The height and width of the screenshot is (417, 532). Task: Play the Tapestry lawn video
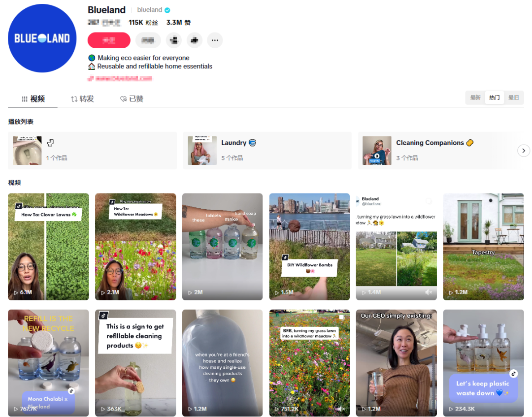click(x=484, y=247)
